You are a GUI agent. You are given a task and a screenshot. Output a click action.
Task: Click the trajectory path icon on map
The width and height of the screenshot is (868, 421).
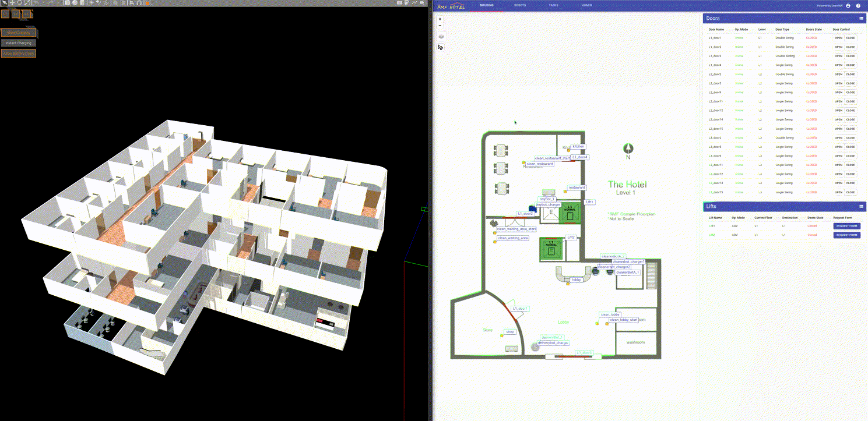click(440, 47)
